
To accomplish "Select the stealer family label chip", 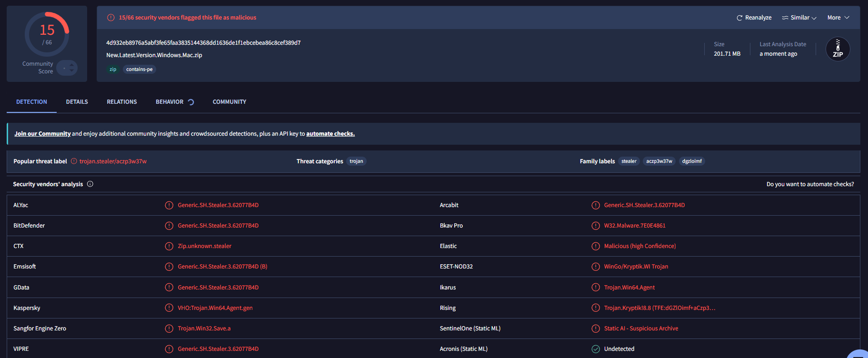I will coord(629,161).
